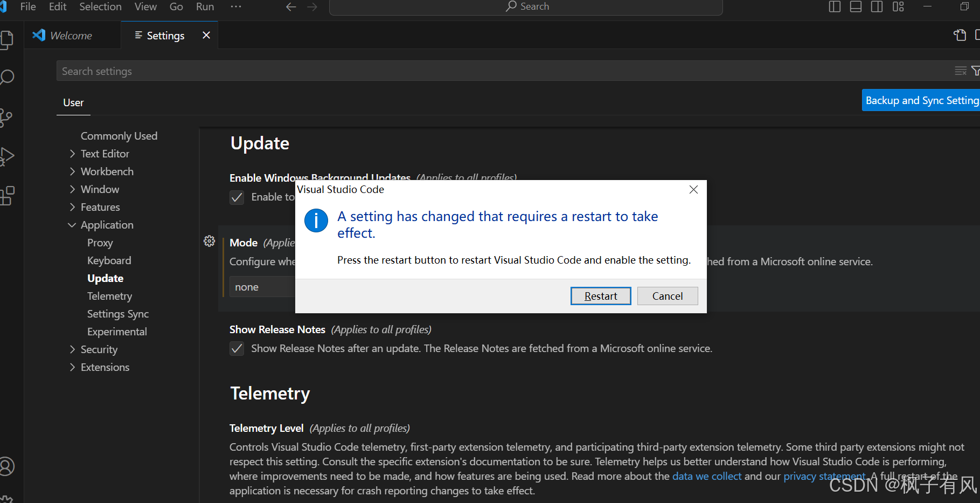Select the User settings scope tab
980x503 pixels.
(73, 102)
